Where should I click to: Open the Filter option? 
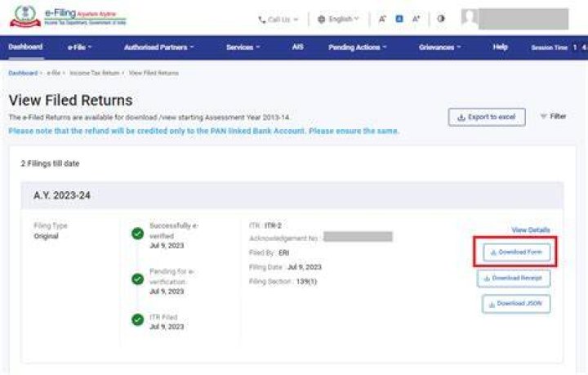pyautogui.click(x=553, y=116)
